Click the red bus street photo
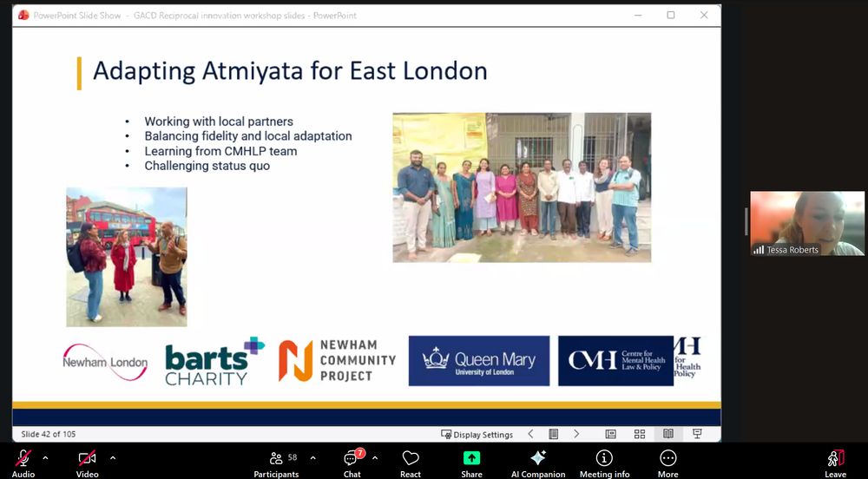 pyautogui.click(x=127, y=257)
